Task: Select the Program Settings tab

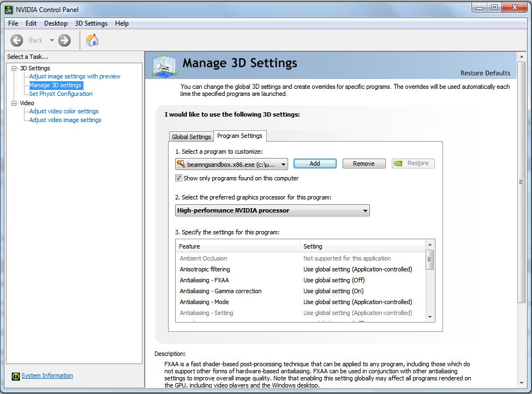Action: point(240,136)
